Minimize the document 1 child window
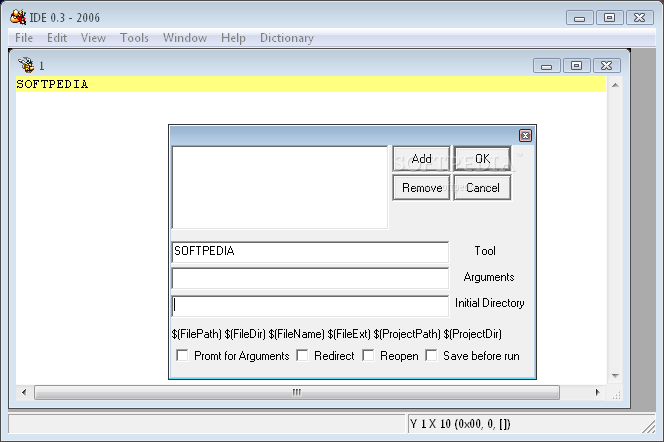This screenshot has width=664, height=442. pos(547,66)
